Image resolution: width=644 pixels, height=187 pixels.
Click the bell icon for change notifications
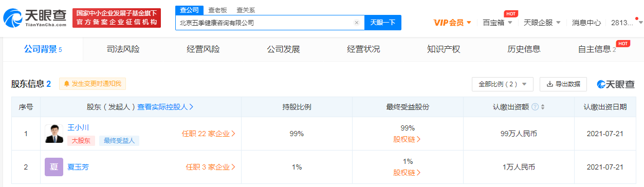pyautogui.click(x=66, y=84)
